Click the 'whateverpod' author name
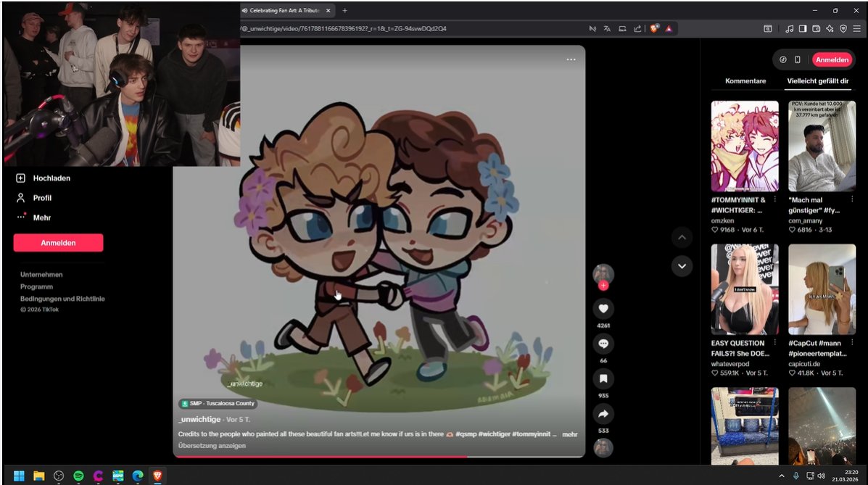The width and height of the screenshot is (868, 485). pos(730,364)
